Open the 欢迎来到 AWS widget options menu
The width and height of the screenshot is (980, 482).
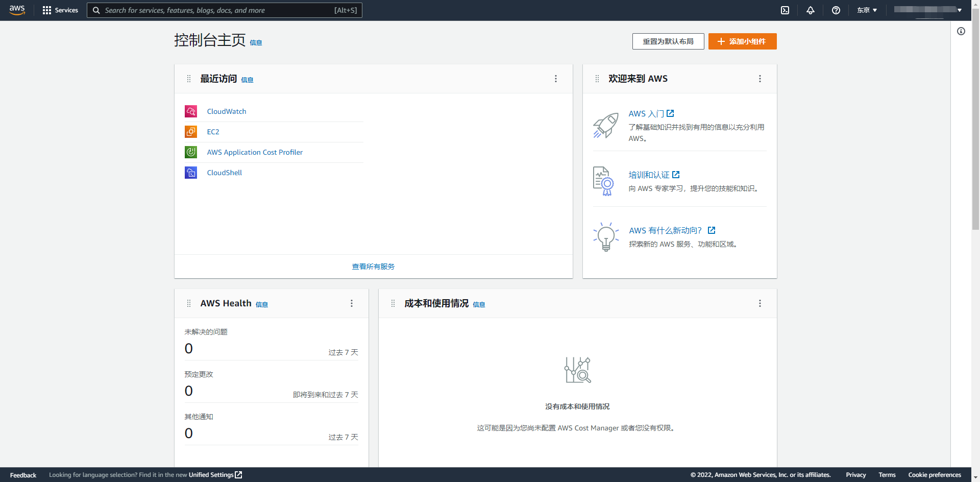pos(760,79)
